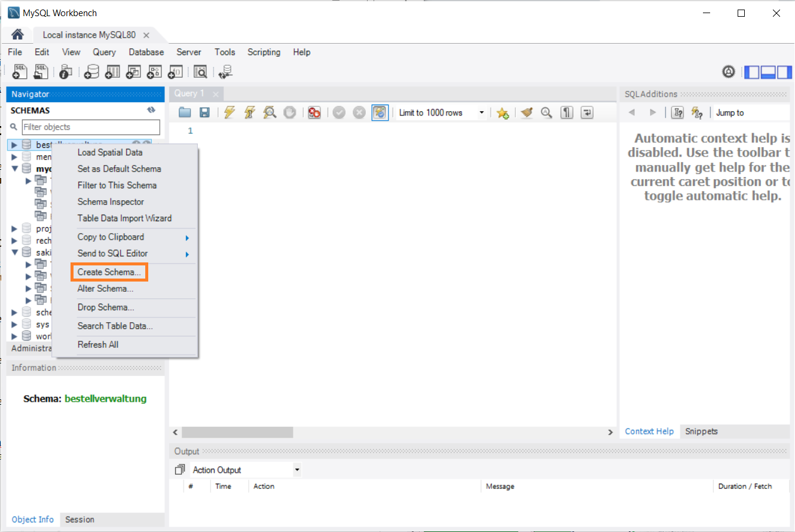Click in the Filter objects search field
The height and width of the screenshot is (532, 795).
click(90, 127)
